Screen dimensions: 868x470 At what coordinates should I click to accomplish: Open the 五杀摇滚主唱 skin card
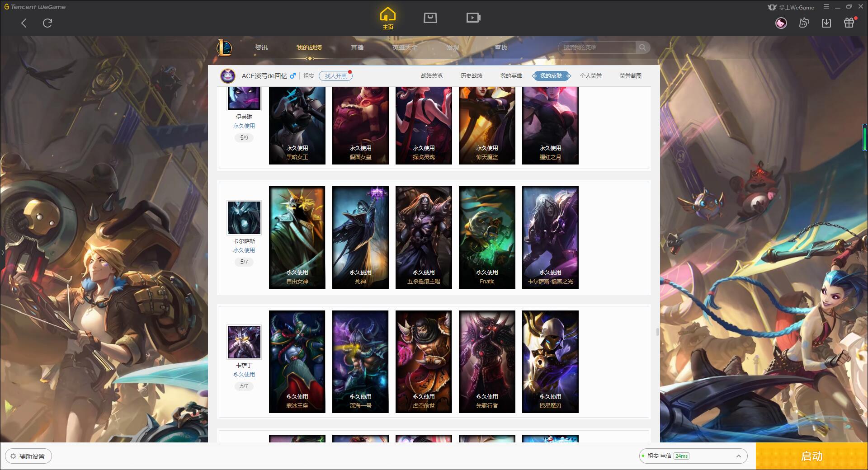(x=424, y=237)
